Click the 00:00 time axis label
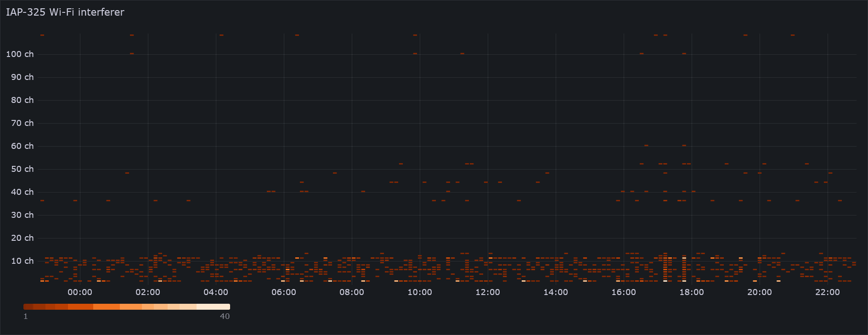868x335 pixels. pyautogui.click(x=80, y=292)
